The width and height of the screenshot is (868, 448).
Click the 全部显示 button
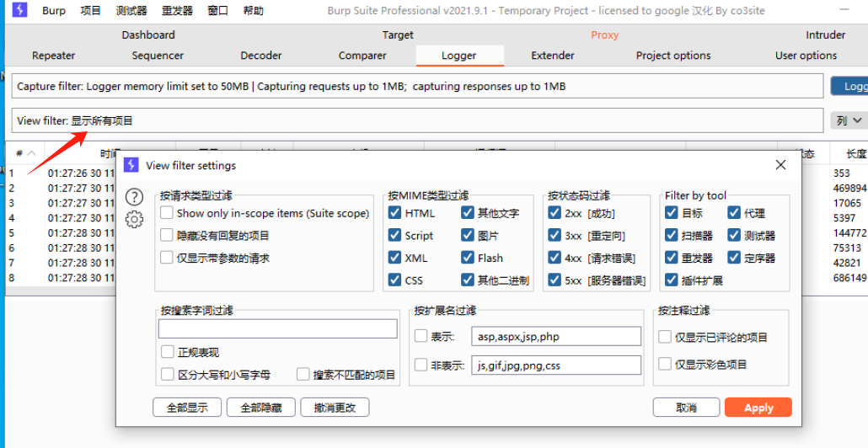pyautogui.click(x=187, y=408)
